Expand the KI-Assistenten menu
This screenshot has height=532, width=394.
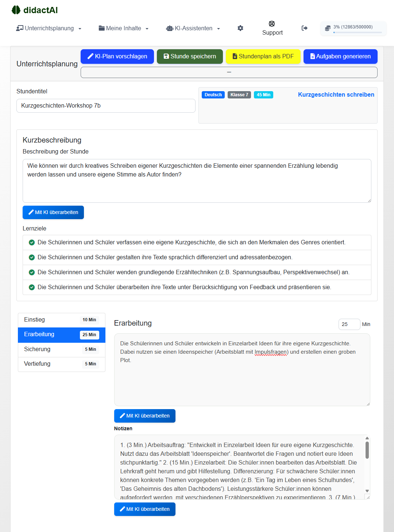coord(193,28)
